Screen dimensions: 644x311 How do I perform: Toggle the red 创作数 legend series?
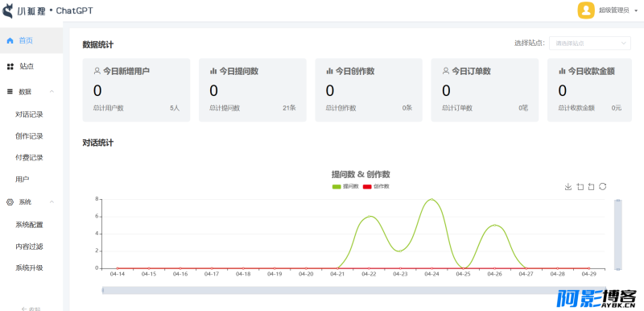pos(376,186)
